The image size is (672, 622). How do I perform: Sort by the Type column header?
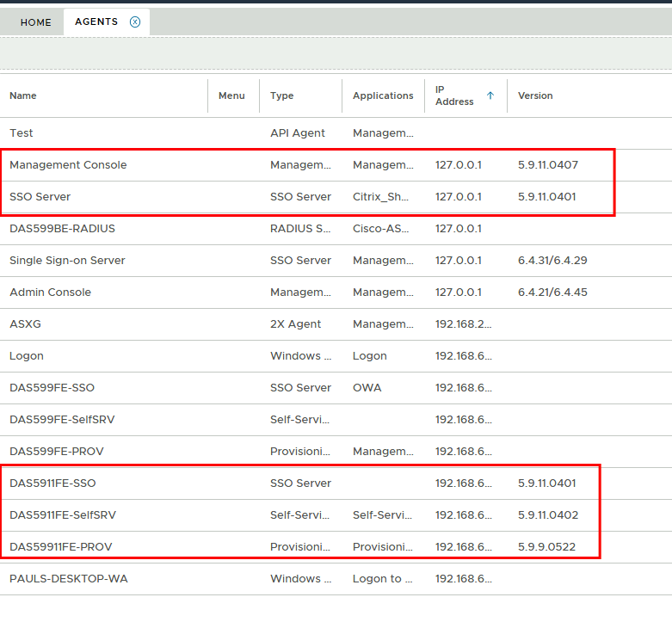(282, 95)
